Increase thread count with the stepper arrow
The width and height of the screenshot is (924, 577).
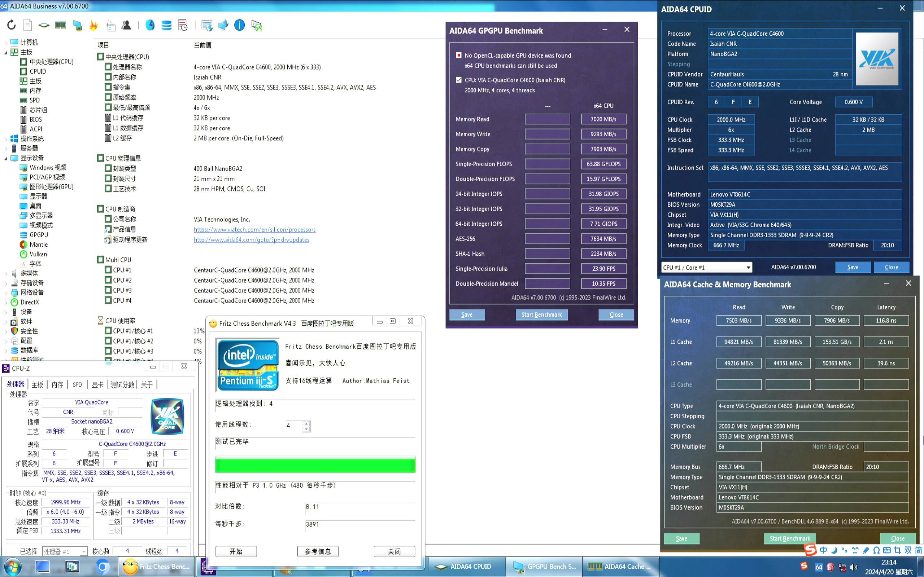306,423
